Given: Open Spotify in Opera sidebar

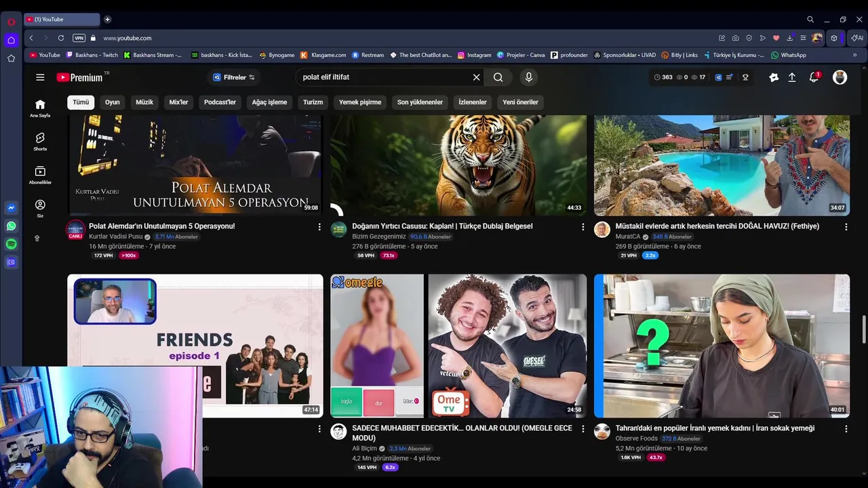Looking at the screenshot, I should pos(12,244).
